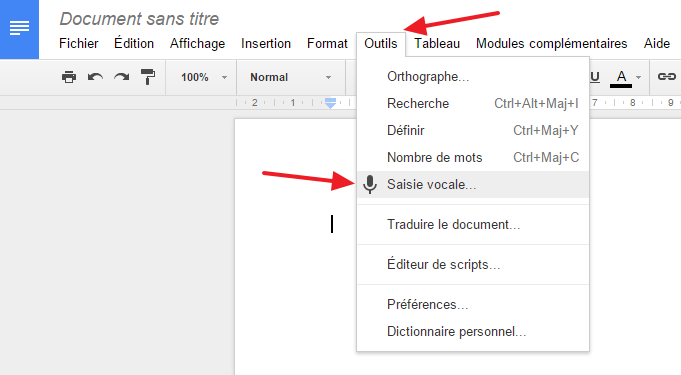Image resolution: width=681 pixels, height=375 pixels.
Task: Expand the Normal paragraph style dropdown
Action: pos(290,77)
